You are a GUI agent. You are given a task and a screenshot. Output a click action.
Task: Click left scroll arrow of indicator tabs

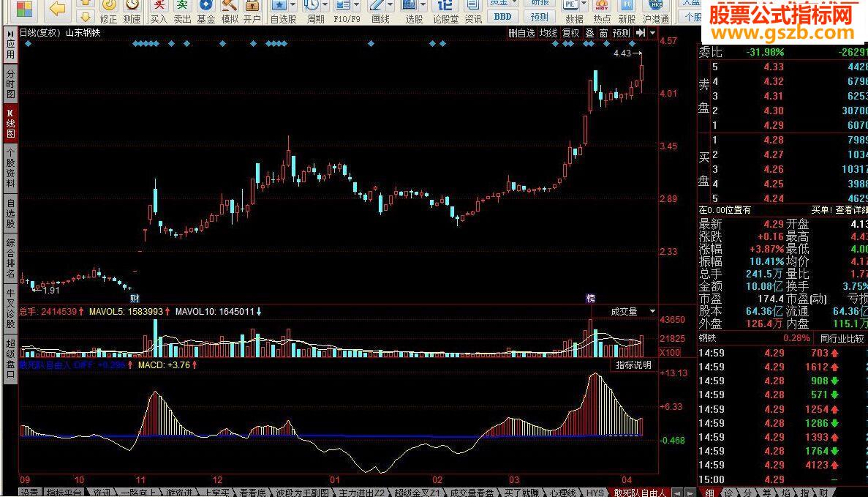point(676,492)
